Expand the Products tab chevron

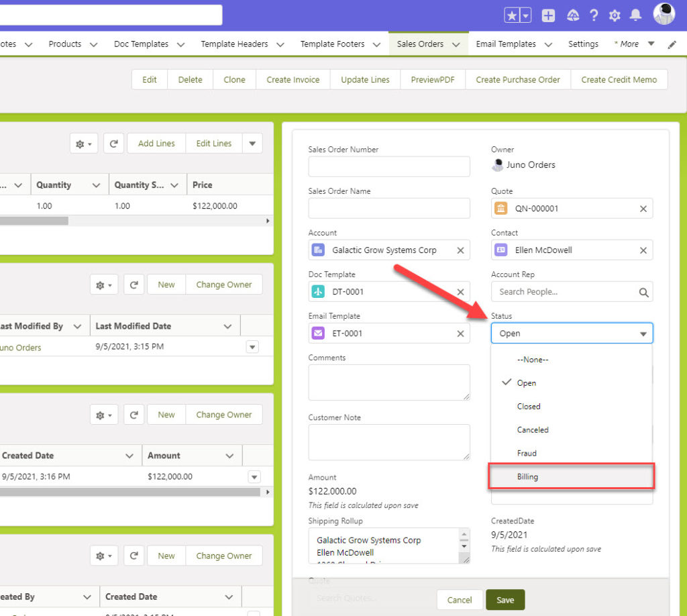coord(93,44)
